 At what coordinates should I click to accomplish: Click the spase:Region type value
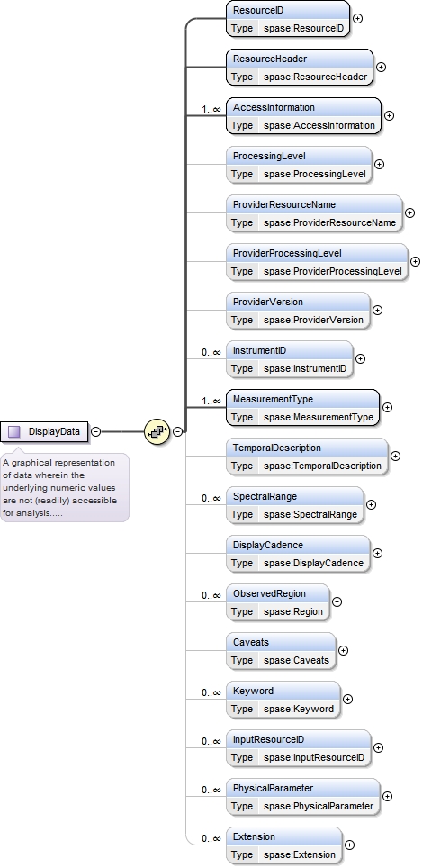pos(293,612)
